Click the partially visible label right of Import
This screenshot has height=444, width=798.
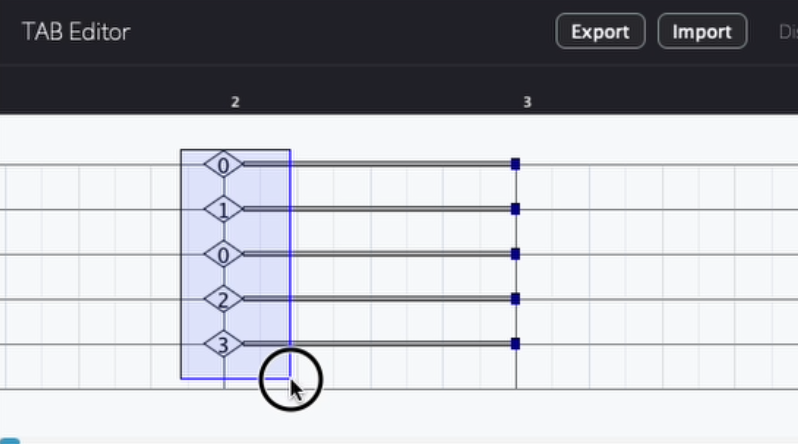tap(787, 31)
